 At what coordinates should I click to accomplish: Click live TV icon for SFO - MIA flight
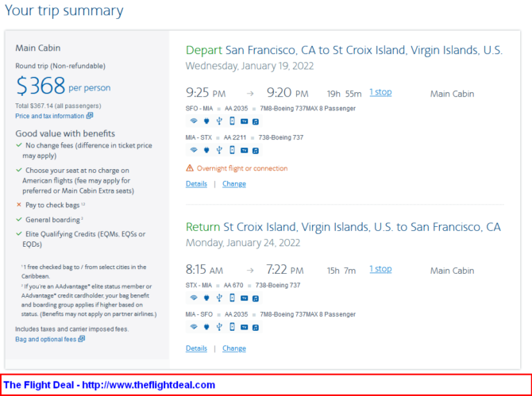(245, 121)
